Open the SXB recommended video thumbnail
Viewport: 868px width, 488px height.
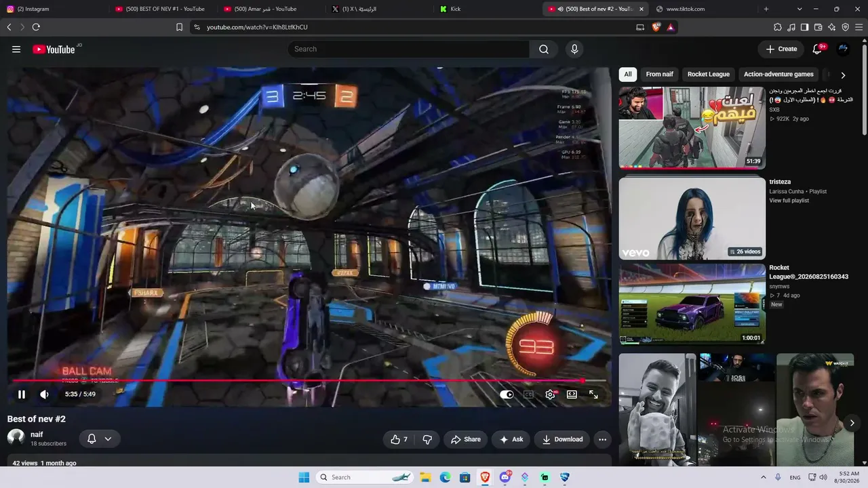692,127
